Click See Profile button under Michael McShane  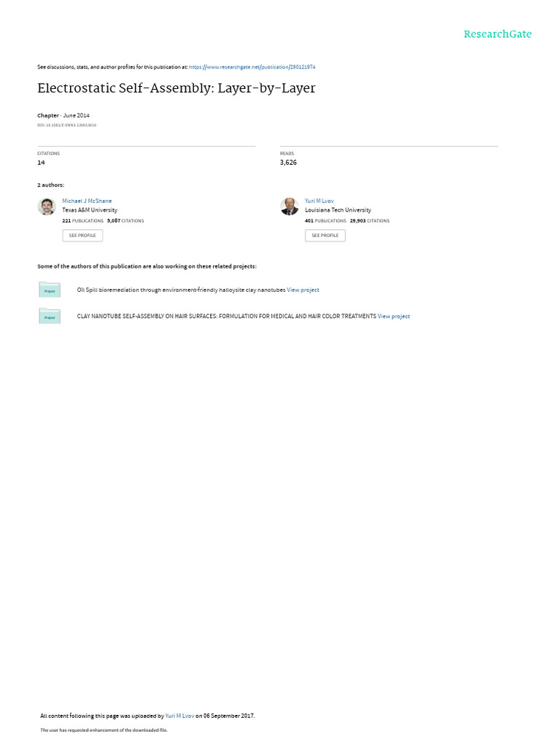(x=82, y=236)
